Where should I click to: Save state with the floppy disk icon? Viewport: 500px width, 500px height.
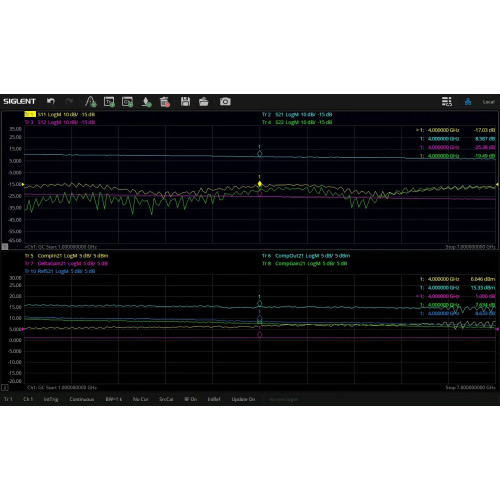(x=185, y=101)
